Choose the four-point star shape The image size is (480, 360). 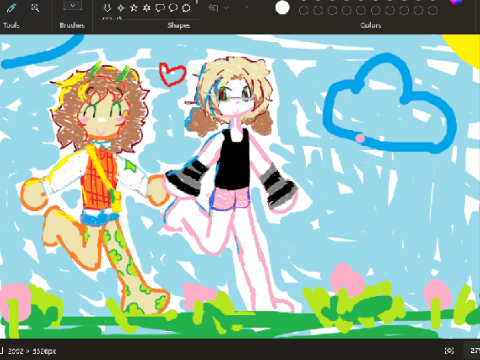tap(121, 8)
